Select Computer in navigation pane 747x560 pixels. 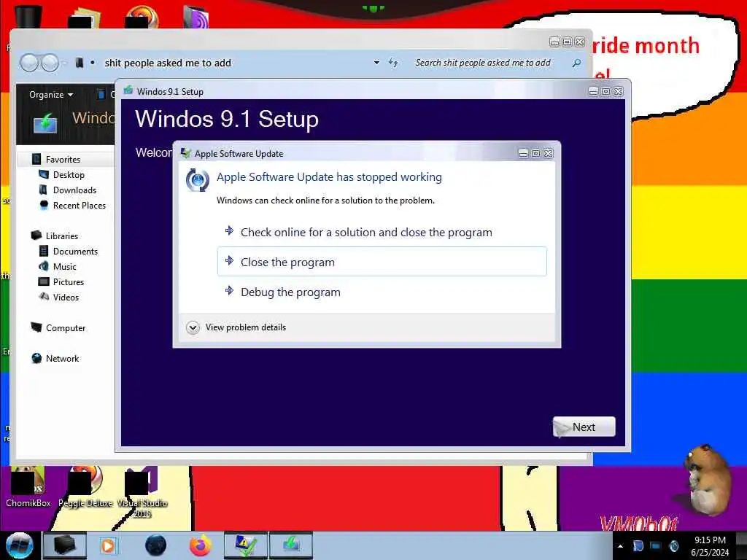click(x=66, y=327)
